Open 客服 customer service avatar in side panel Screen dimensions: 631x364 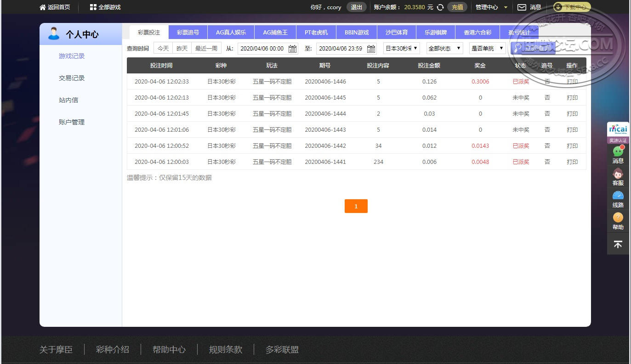click(618, 174)
